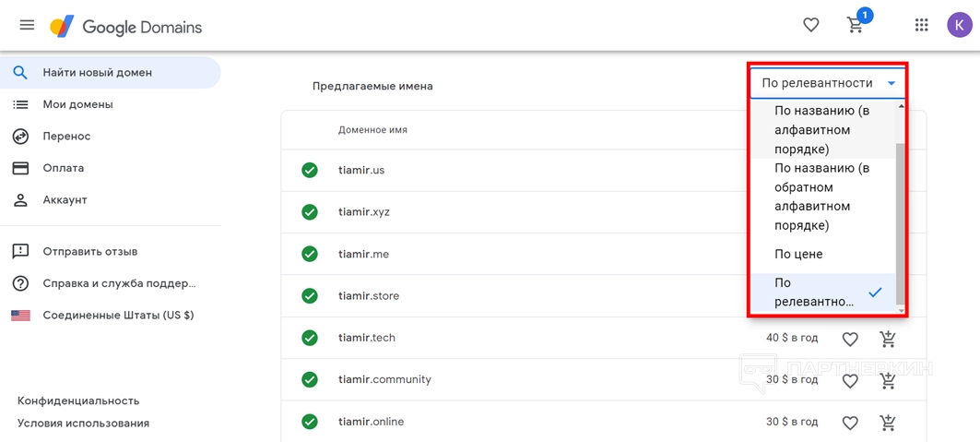
Task: Open the «Конфиденциальность» link
Action: [78, 400]
